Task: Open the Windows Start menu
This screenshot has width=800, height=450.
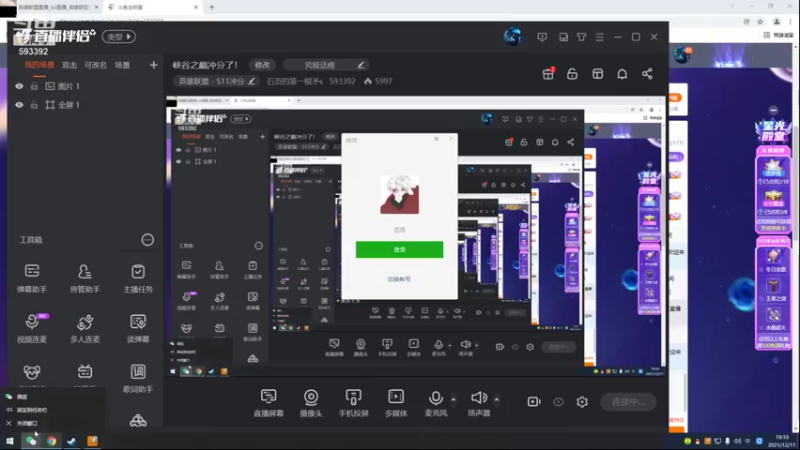Action: point(10,441)
